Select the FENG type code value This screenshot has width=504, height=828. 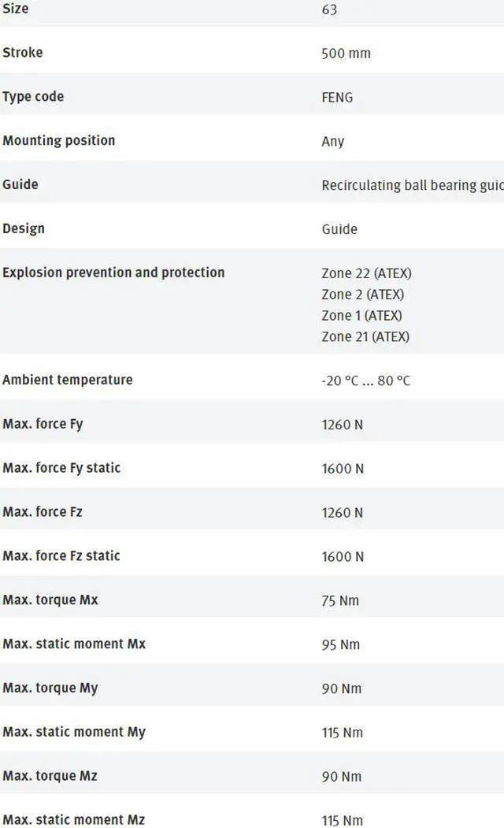[337, 98]
